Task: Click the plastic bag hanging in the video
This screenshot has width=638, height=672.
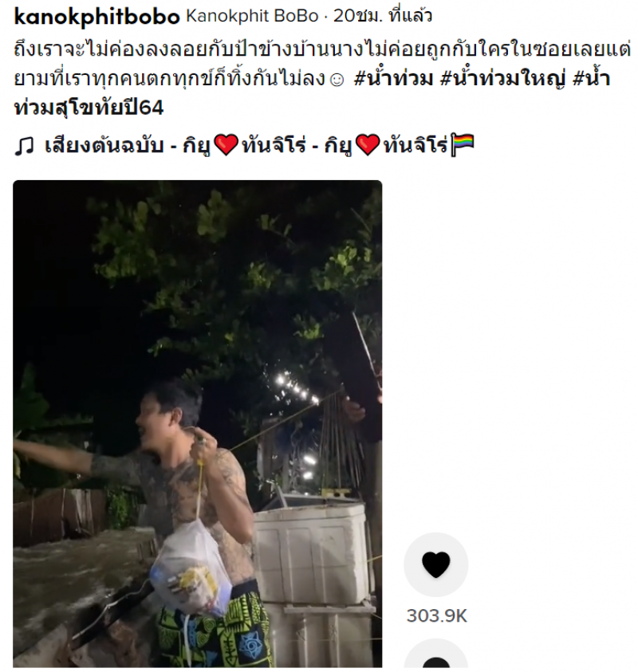Action: 189,568
